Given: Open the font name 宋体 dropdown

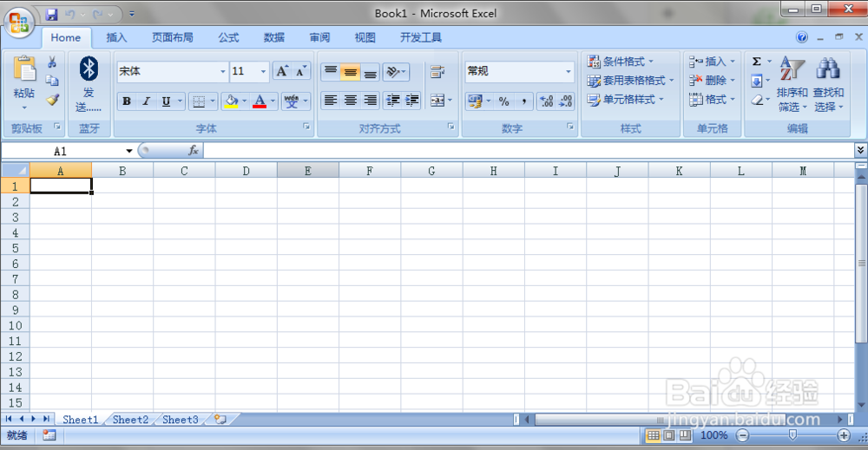Looking at the screenshot, I should pyautogui.click(x=222, y=72).
